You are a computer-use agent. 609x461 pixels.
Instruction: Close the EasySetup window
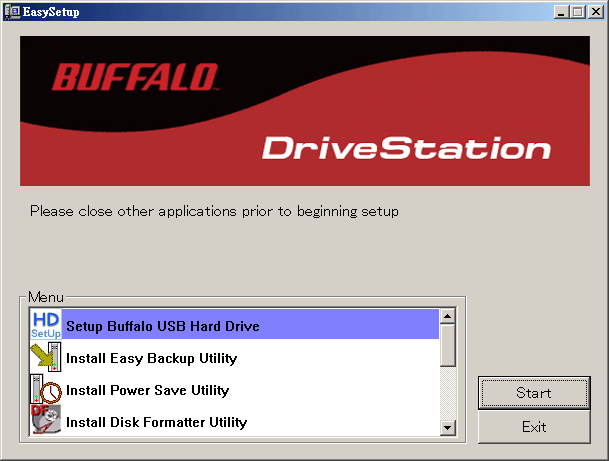coord(595,12)
